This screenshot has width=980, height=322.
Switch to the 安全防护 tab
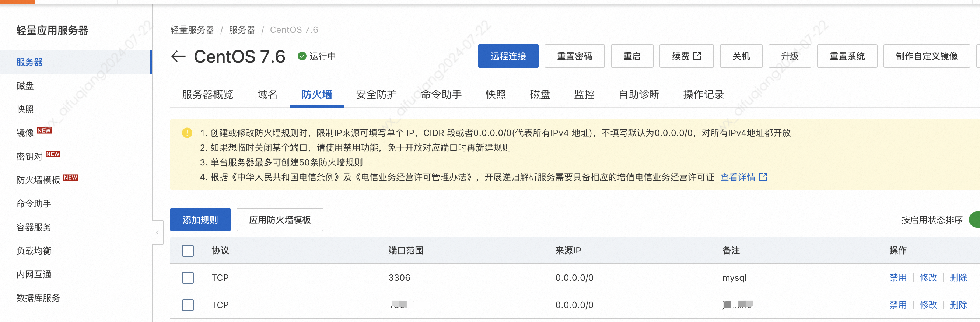coord(376,94)
